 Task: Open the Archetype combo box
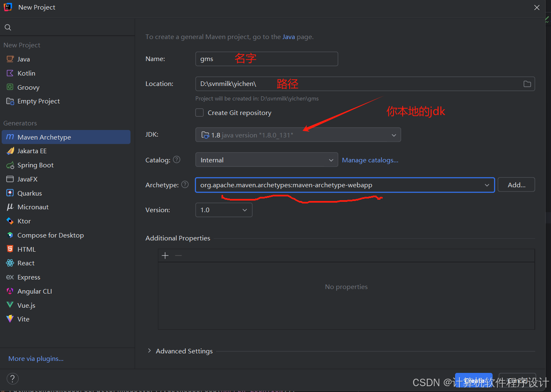click(345, 185)
